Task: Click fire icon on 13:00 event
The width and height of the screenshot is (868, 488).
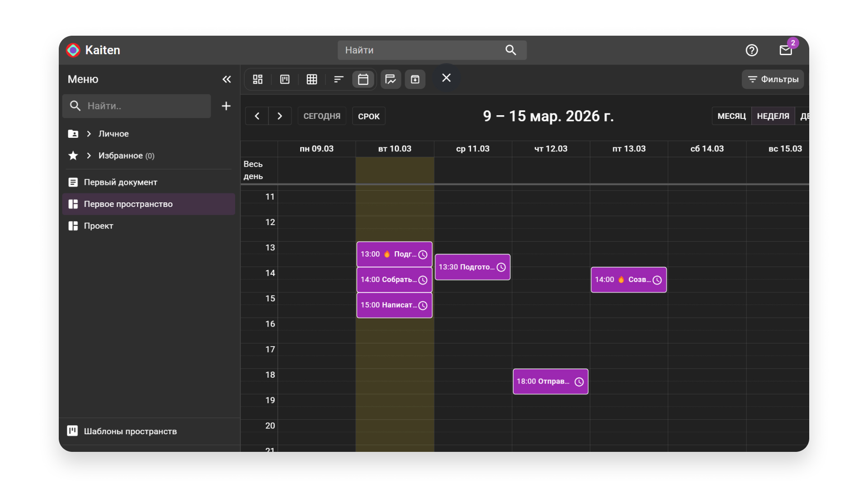Action: (x=387, y=254)
